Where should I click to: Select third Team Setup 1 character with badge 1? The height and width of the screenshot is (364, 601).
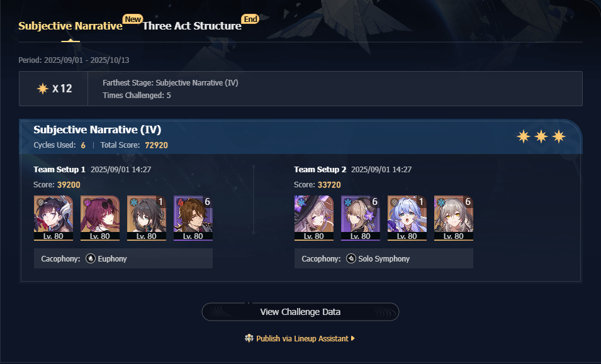click(x=147, y=218)
